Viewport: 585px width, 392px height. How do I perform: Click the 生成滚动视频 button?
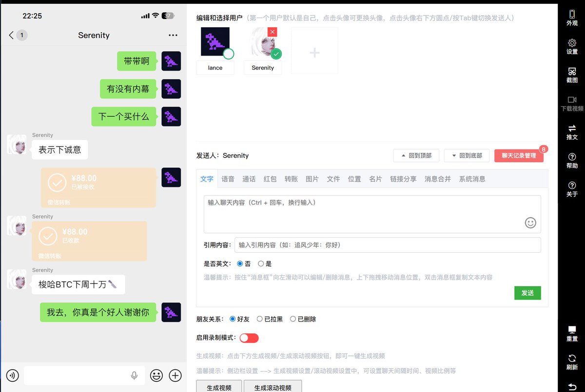tap(273, 387)
